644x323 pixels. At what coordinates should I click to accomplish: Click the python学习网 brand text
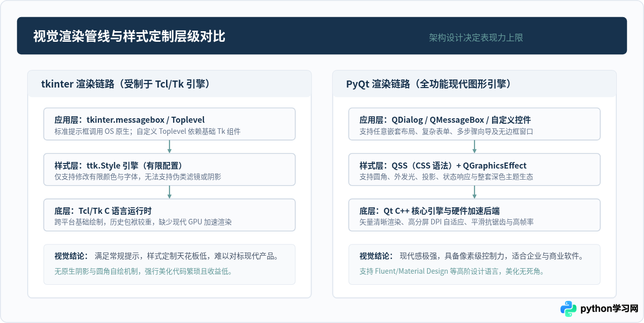tap(609, 308)
